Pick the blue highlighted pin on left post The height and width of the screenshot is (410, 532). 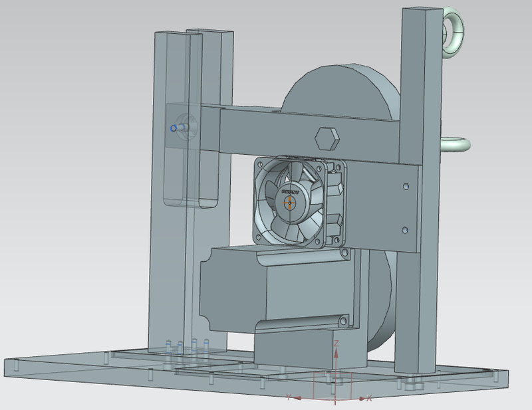tap(174, 128)
